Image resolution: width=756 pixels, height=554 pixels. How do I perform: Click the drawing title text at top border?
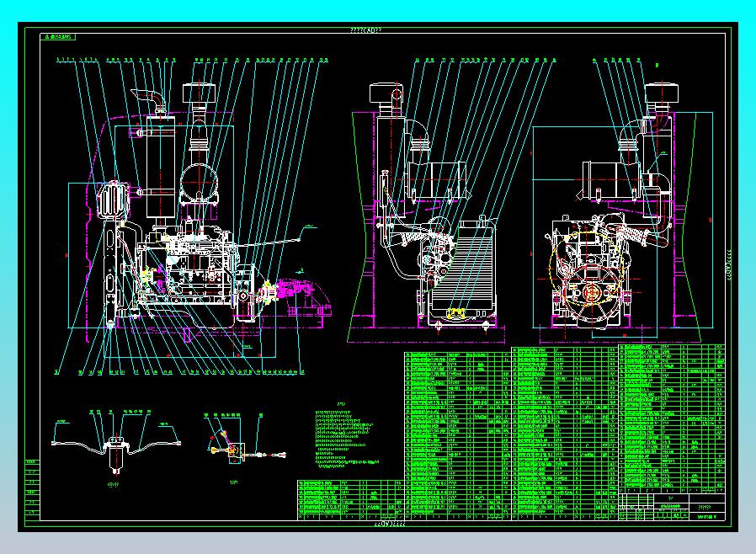[366, 30]
